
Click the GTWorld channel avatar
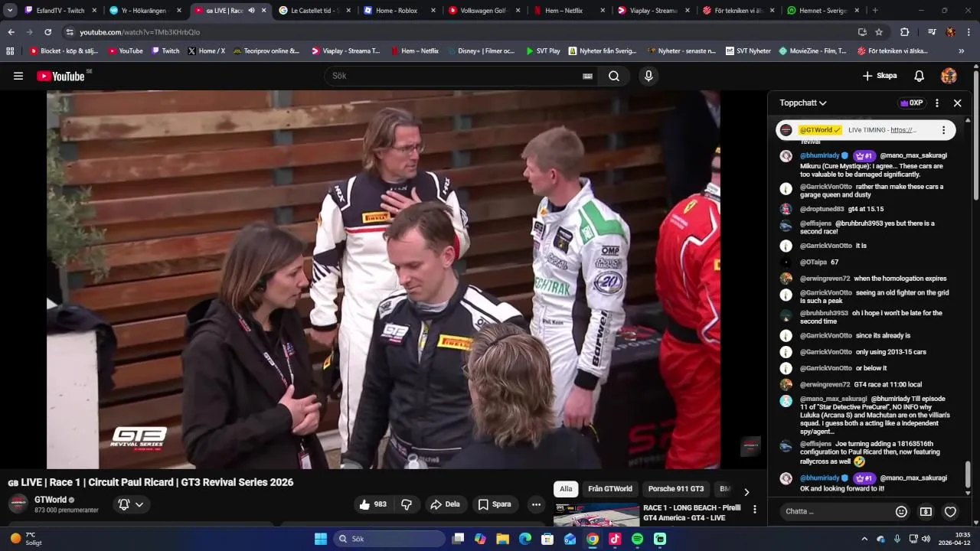tap(18, 504)
